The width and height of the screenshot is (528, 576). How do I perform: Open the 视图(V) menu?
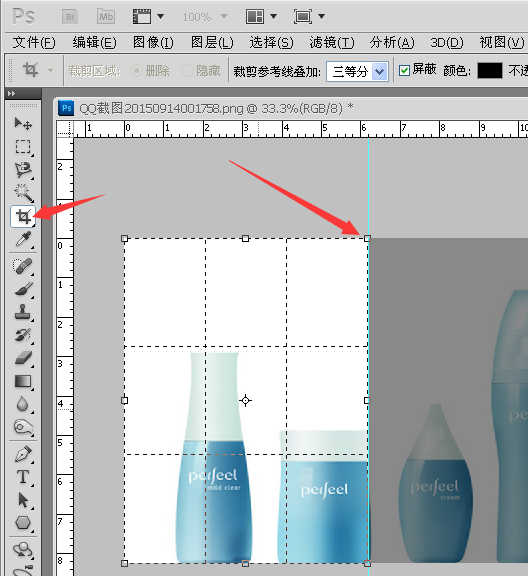[x=502, y=43]
